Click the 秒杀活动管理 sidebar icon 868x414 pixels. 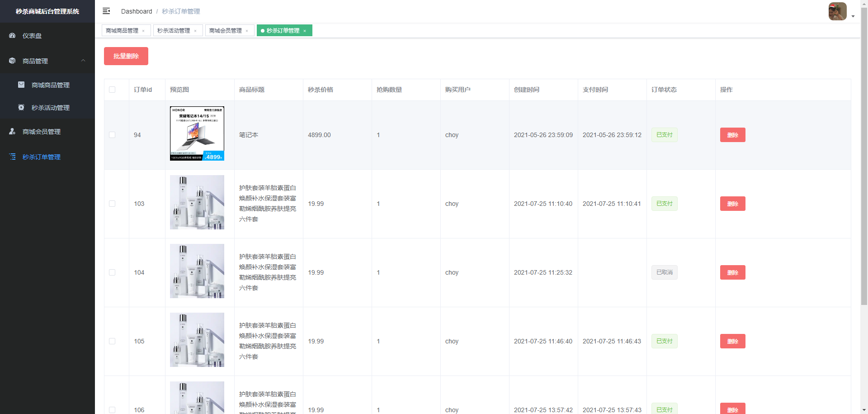click(x=21, y=107)
